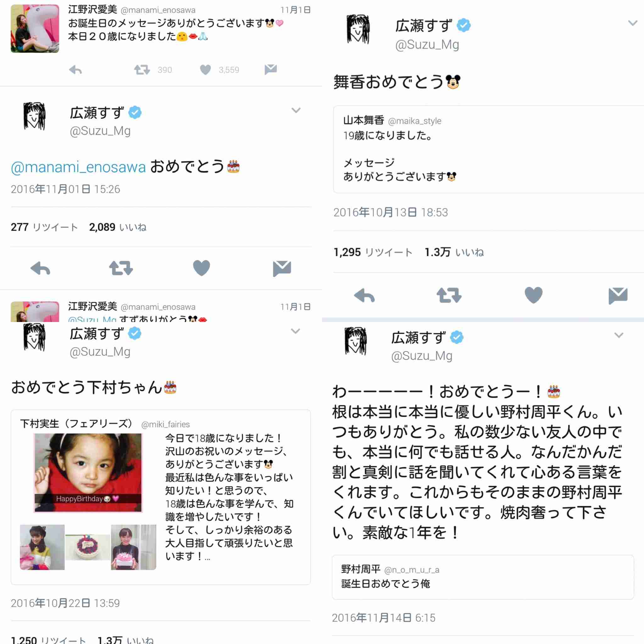The image size is (644, 644).
Task: Reply to the 舞香おめでとう tweet
Action: 364,296
